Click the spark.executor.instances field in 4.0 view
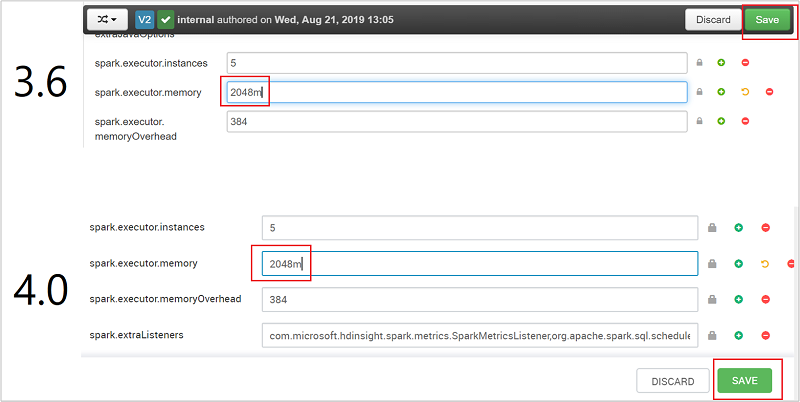 480,228
